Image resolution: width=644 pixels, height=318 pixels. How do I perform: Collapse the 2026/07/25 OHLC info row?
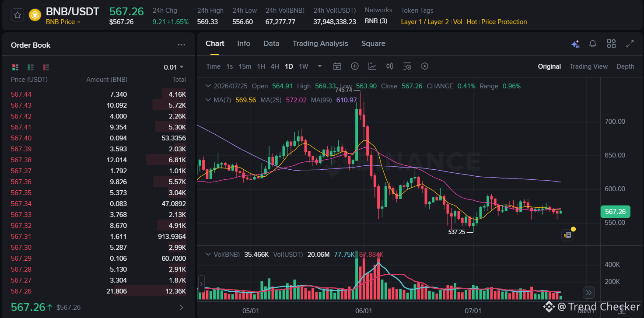[x=208, y=86]
